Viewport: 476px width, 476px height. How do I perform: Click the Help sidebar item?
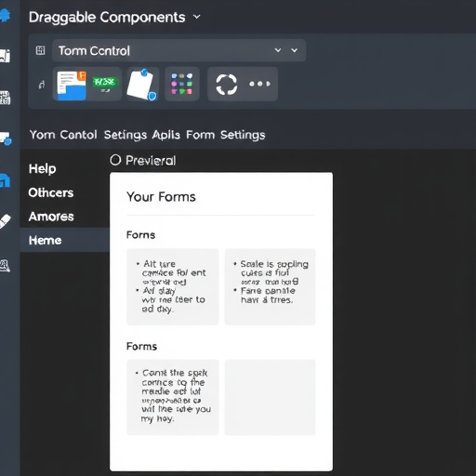tap(43, 169)
